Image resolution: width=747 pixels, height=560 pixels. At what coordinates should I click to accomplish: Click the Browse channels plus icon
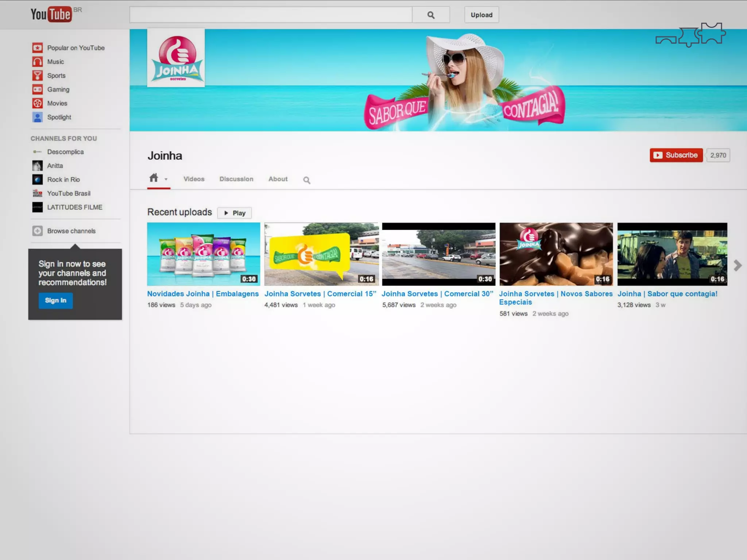pyautogui.click(x=37, y=231)
